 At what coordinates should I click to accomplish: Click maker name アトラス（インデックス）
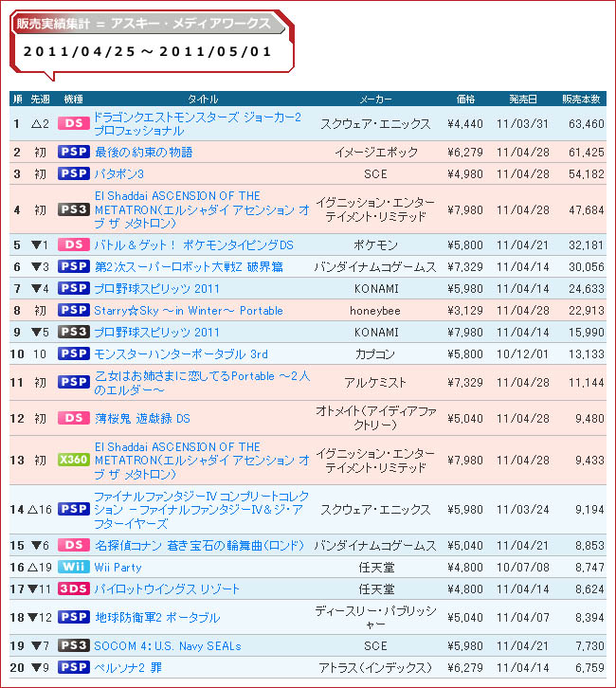coord(375,668)
